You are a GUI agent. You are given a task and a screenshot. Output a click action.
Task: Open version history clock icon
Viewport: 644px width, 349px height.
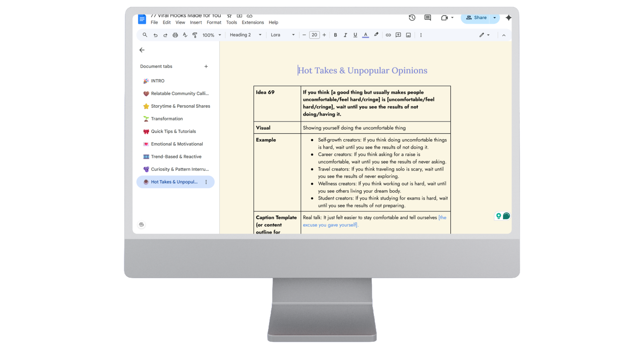coord(412,18)
